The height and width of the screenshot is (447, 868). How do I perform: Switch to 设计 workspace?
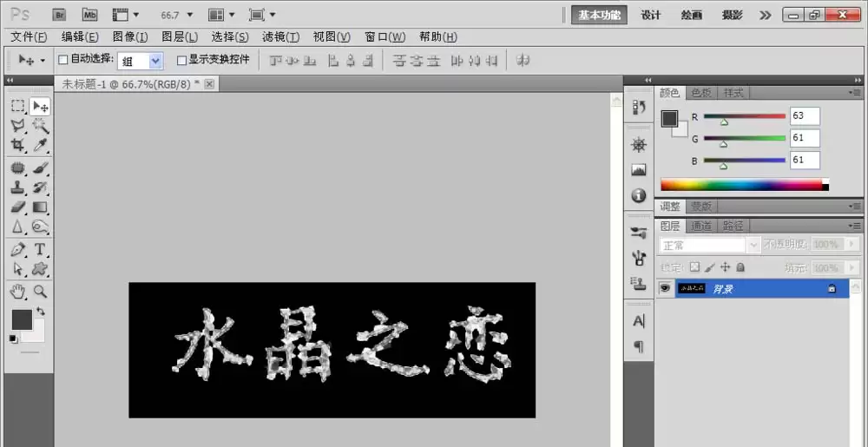650,16
